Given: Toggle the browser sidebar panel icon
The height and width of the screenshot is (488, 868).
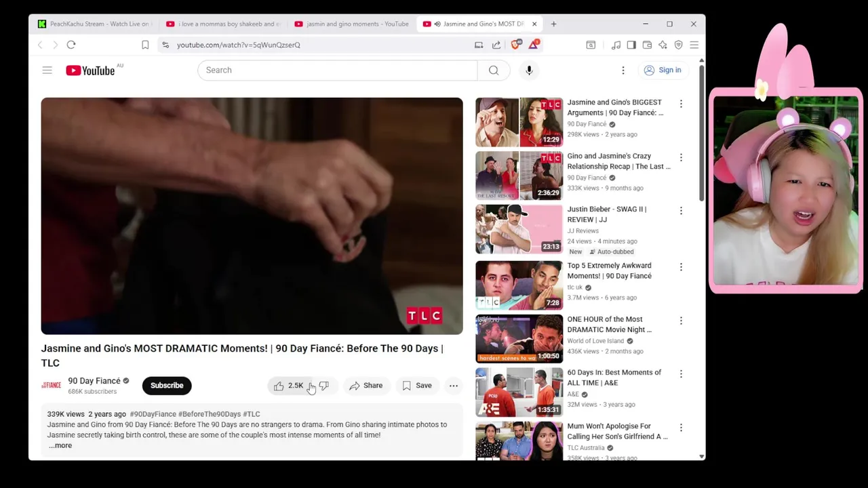Looking at the screenshot, I should pyautogui.click(x=631, y=45).
